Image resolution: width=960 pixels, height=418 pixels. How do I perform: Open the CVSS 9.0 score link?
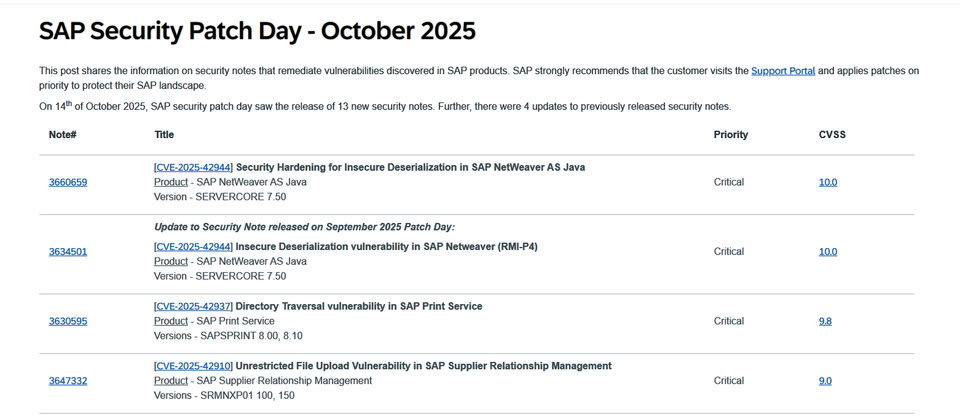coord(825,381)
